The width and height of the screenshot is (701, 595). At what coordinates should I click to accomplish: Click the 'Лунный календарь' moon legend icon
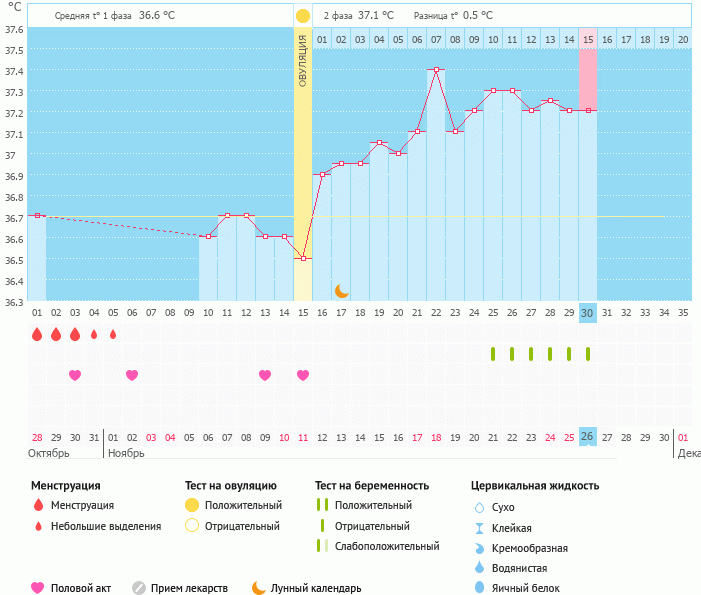[258, 588]
